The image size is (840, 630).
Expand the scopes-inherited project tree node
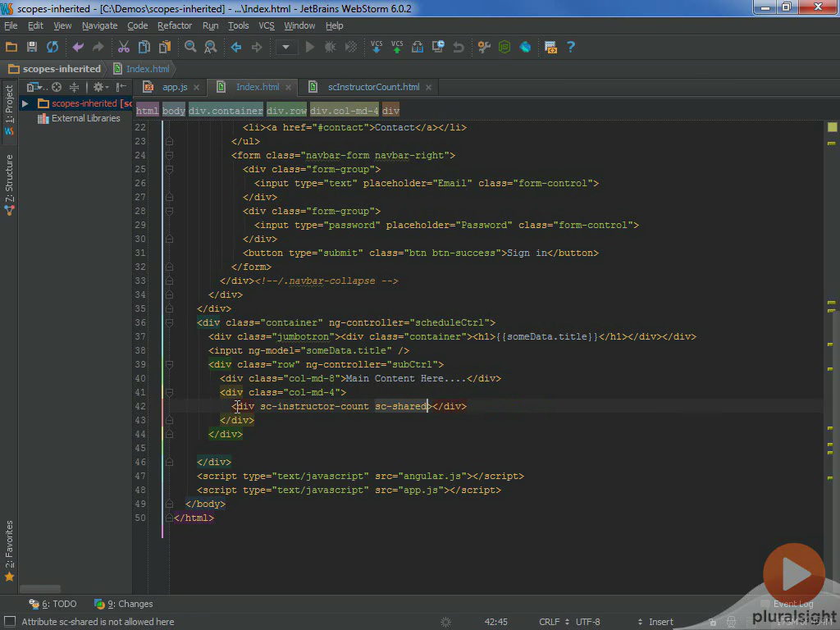click(x=25, y=103)
